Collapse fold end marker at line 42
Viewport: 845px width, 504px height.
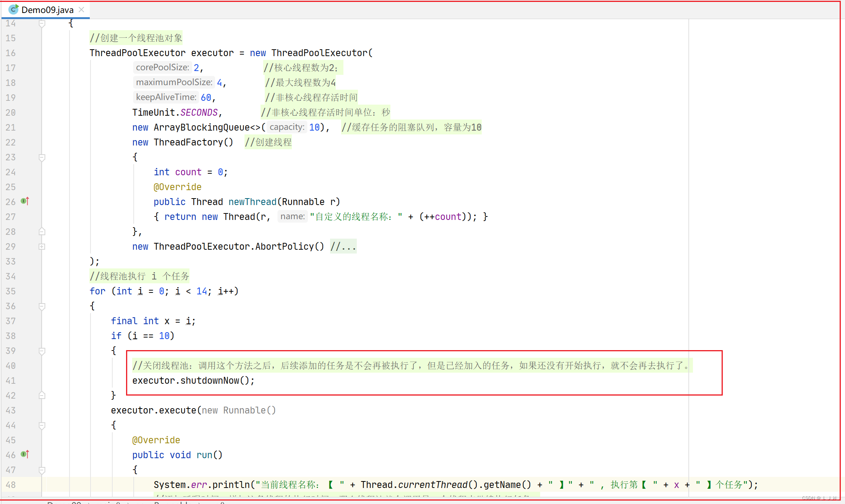42,396
